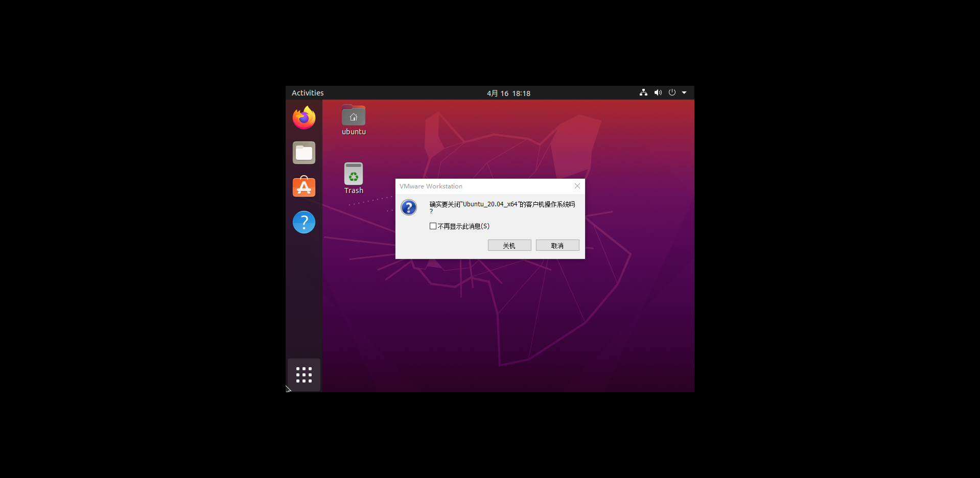Viewport: 980px width, 478px height.
Task: Open the Activities overview
Action: (x=308, y=93)
